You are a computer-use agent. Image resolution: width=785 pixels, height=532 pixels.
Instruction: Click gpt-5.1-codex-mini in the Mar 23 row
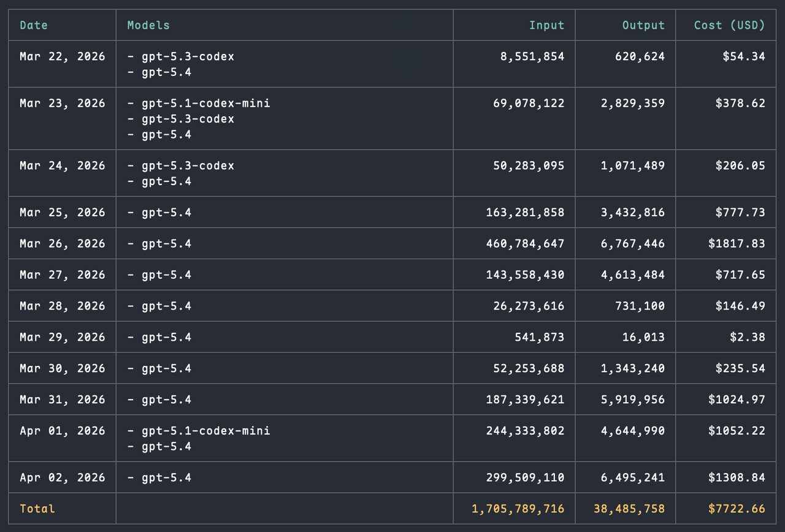tap(205, 104)
